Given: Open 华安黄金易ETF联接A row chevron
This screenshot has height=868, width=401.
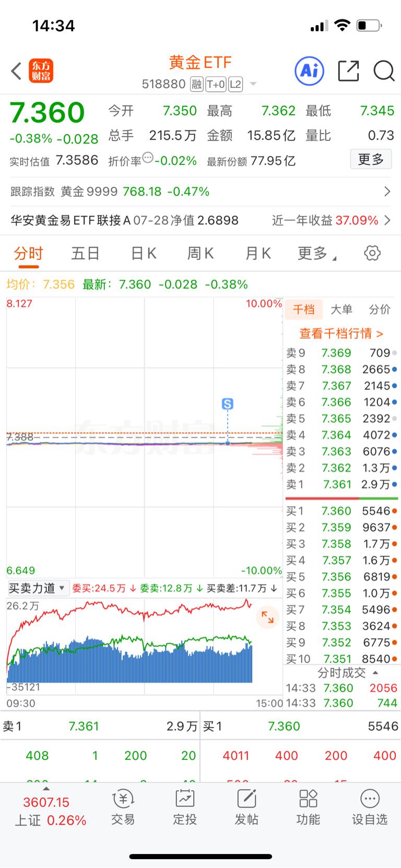Looking at the screenshot, I should click(x=387, y=220).
